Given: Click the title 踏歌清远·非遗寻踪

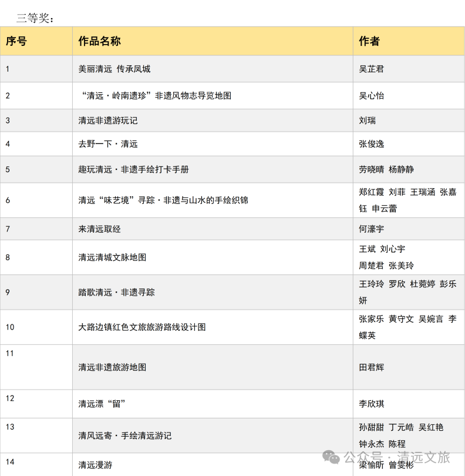Looking at the screenshot, I should (116, 292).
